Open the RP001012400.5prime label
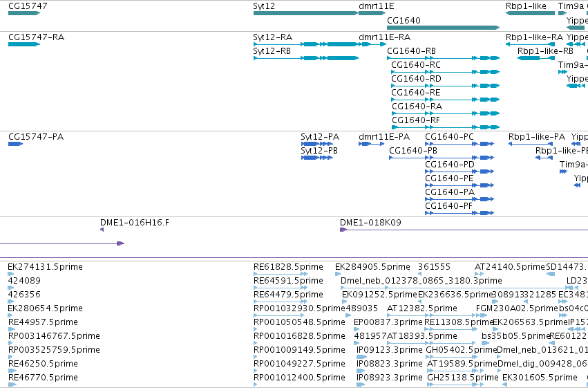Viewport: 588px width, 388px height. [x=299, y=378]
